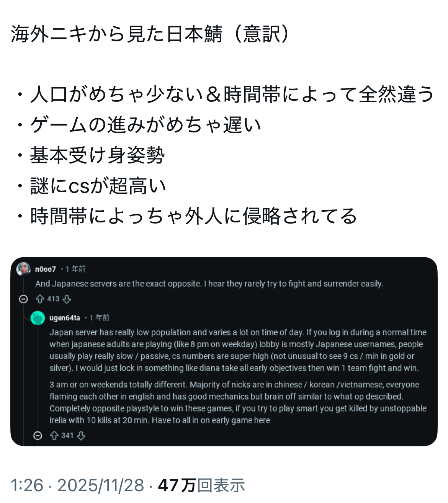
Task: Click the 2025/11/28 post date
Action: point(100,485)
